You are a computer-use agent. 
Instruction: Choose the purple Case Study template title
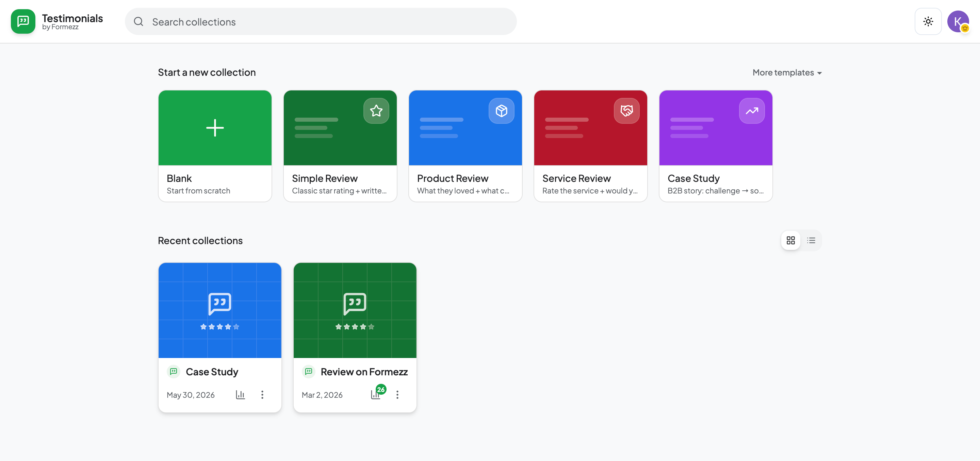(x=693, y=178)
